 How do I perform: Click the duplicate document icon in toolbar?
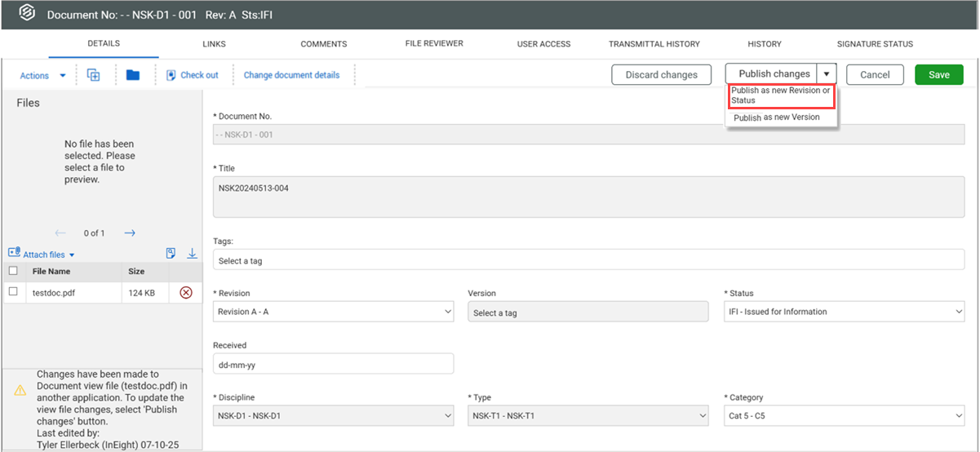93,75
